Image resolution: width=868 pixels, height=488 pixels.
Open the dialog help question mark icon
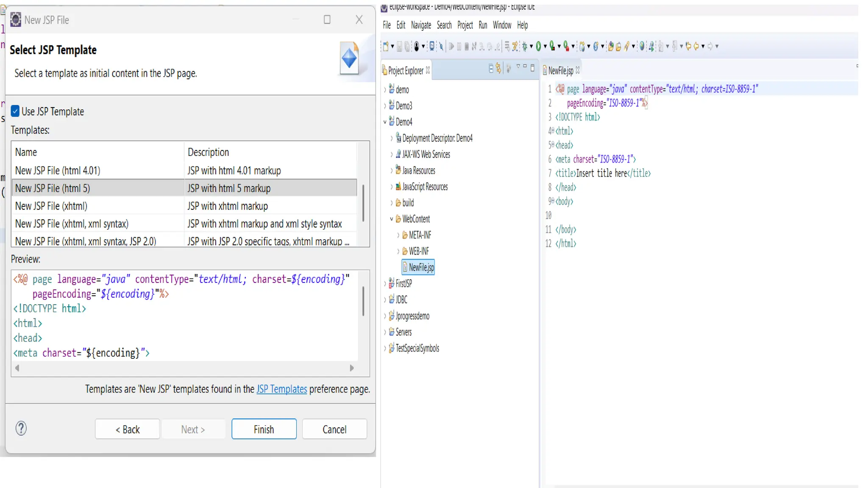21,428
